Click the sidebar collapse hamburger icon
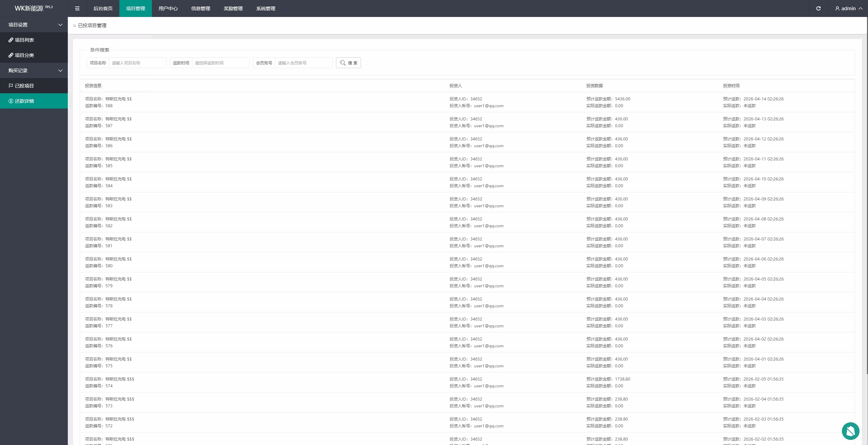This screenshot has height=445, width=868. pyautogui.click(x=77, y=8)
